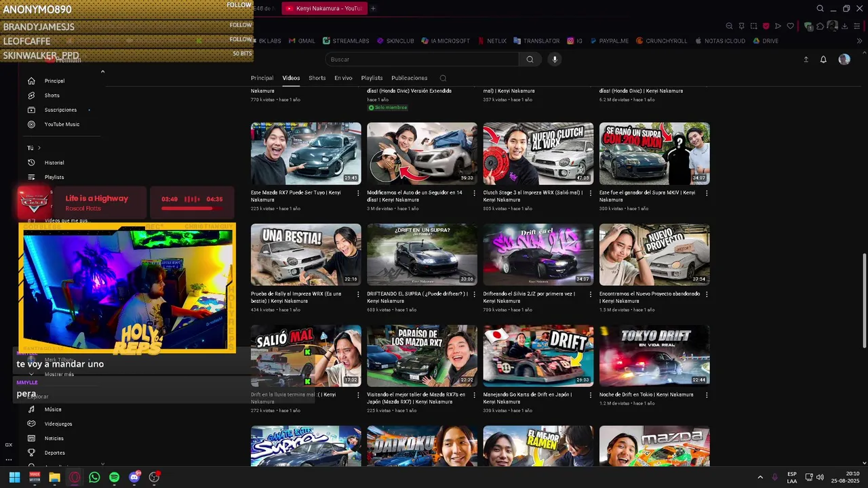The height and width of the screenshot is (488, 868).
Task: Open the STREAMLABS bookmark
Action: [346, 41]
